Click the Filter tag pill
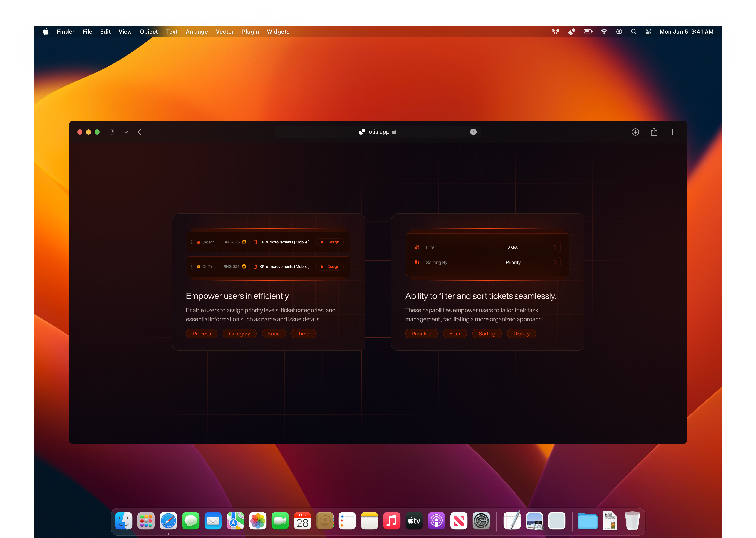756x538 pixels. pyautogui.click(x=455, y=334)
